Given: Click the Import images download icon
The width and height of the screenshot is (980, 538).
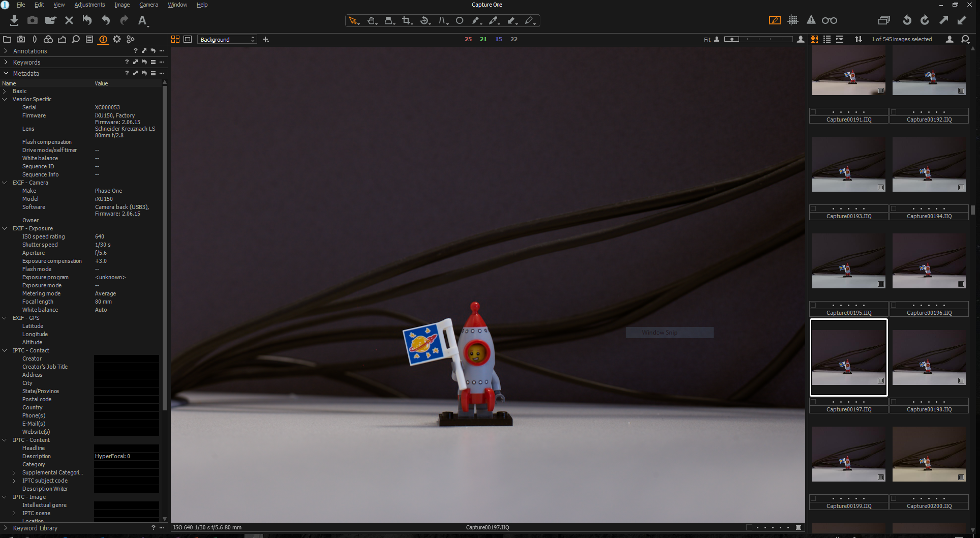Looking at the screenshot, I should (x=14, y=20).
